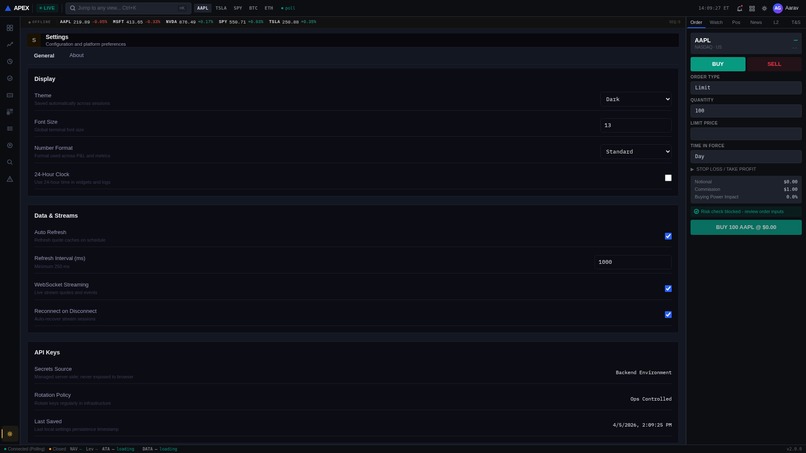The height and width of the screenshot is (453, 806).
Task: Click the MSFT ticker quote
Action: coord(136,22)
